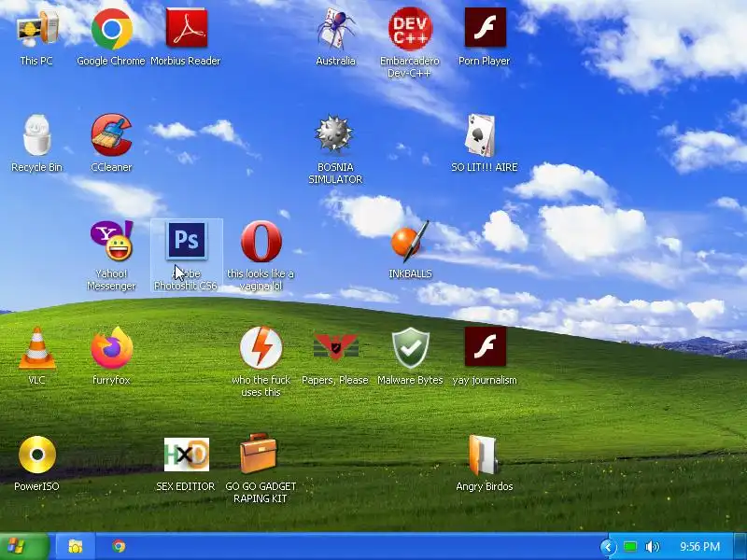Viewport: 747px width, 560px height.
Task: Click the 9:56 PM clock
Action: click(699, 547)
